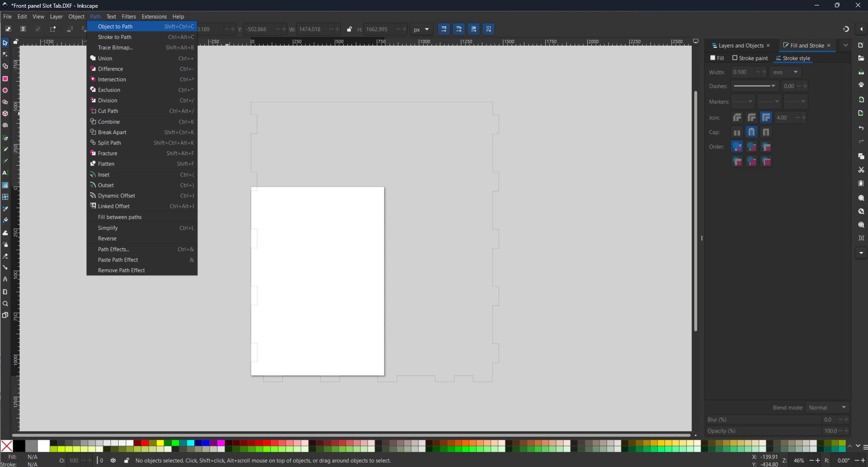The height and width of the screenshot is (467, 868).
Task: Toggle scale stroke width with object
Action: (444, 29)
